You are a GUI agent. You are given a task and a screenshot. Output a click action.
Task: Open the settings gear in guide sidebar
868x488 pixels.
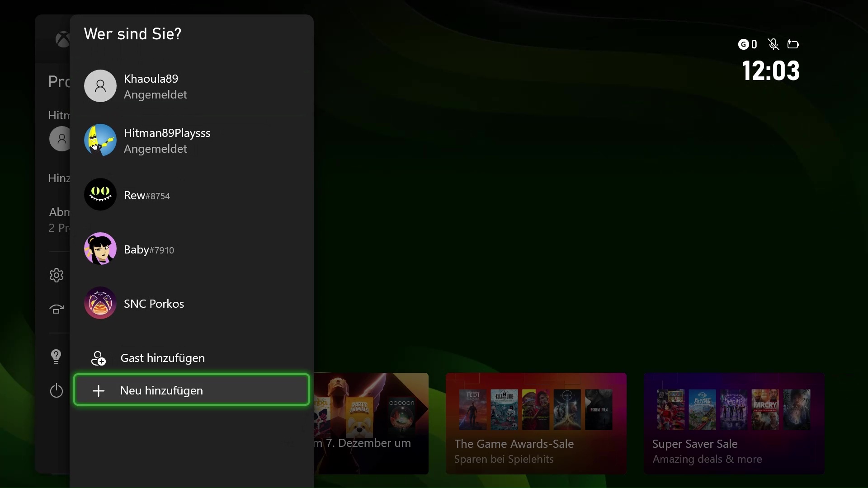tap(57, 275)
